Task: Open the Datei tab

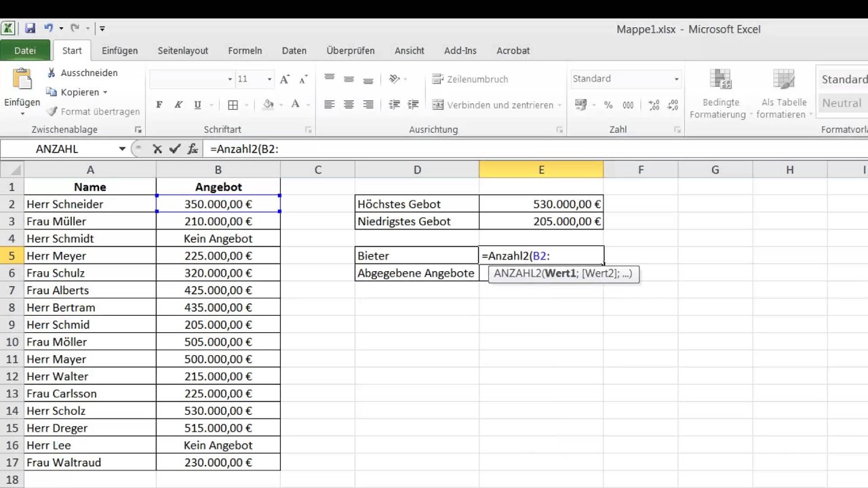Action: [25, 51]
